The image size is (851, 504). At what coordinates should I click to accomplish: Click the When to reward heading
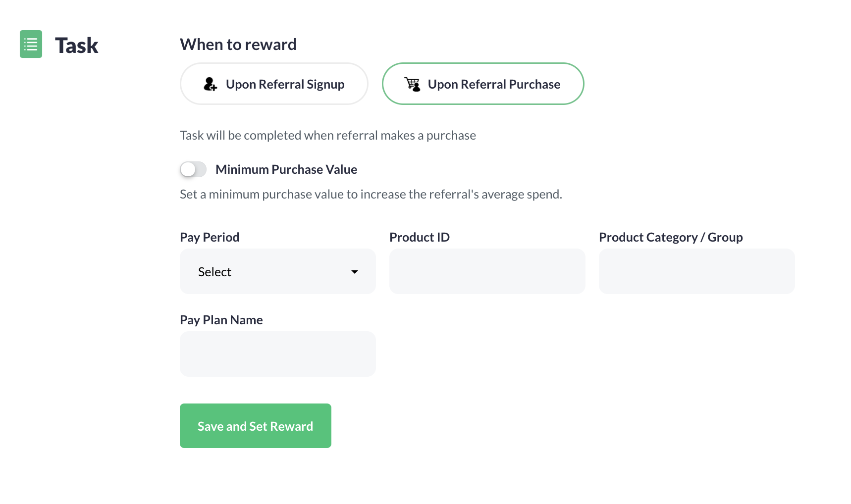tap(238, 44)
